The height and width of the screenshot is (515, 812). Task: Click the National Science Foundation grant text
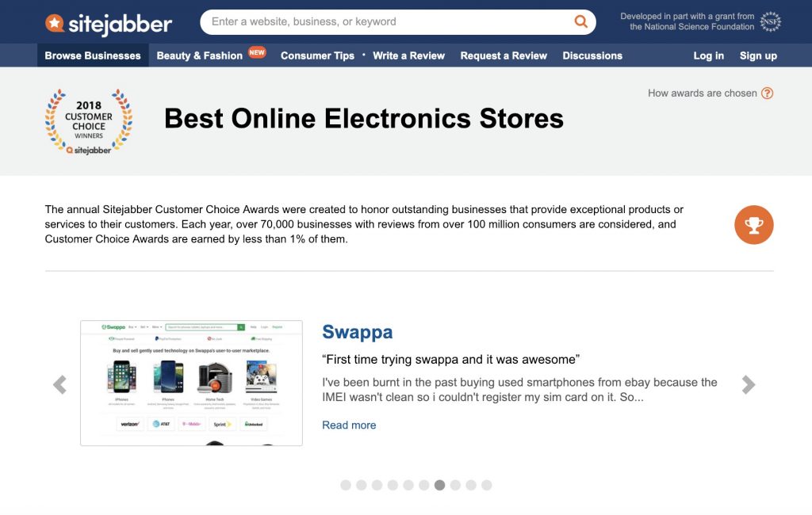point(688,21)
